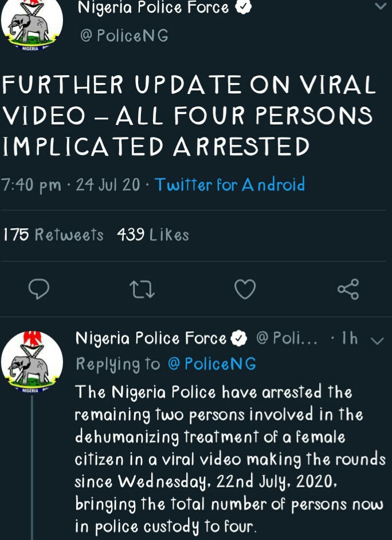Follow the @PoliceNG link after Replying to
392x540 pixels.
(211, 364)
